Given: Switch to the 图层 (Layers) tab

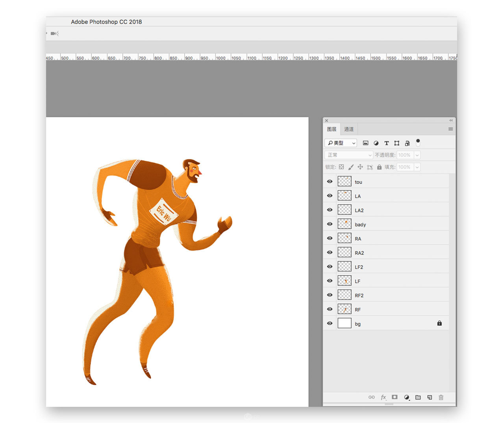Looking at the screenshot, I should tap(332, 129).
